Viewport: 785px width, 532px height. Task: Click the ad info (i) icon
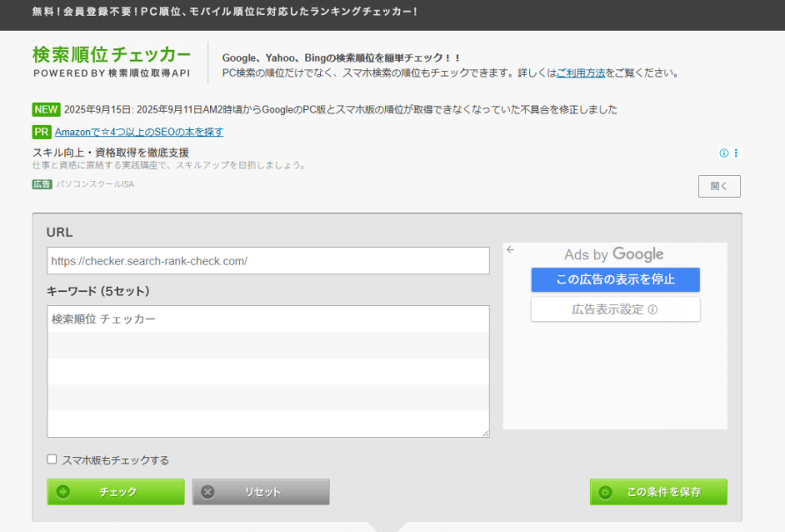click(724, 153)
